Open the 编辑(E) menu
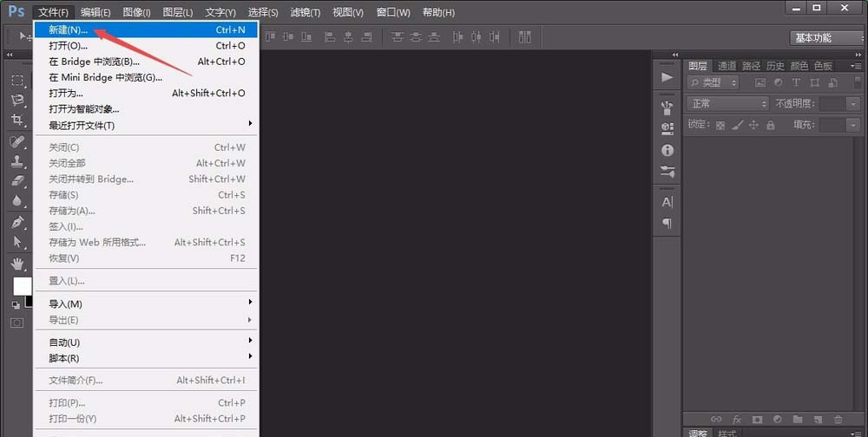Viewport: 868px width, 437px height. 95,12
